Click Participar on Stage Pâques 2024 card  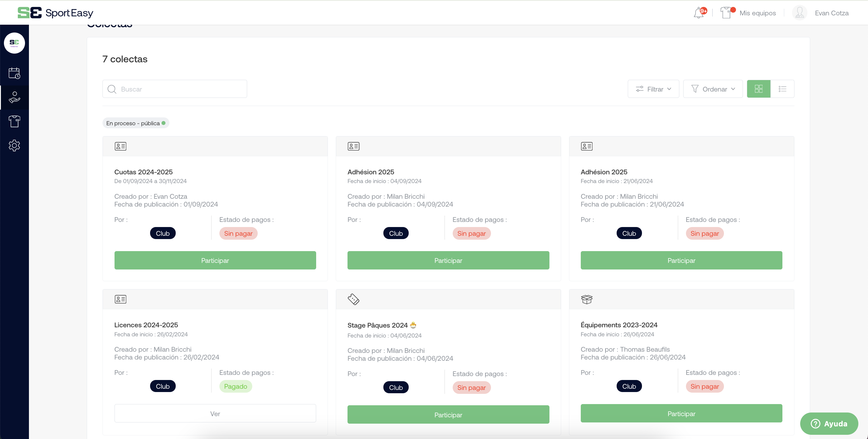(448, 415)
